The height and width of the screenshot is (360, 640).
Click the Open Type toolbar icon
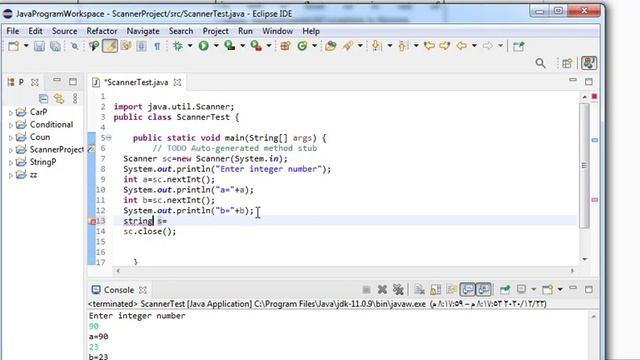[x=330, y=46]
